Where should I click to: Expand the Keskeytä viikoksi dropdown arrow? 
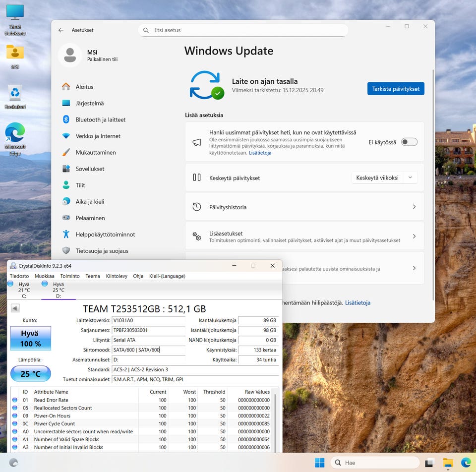410,177
